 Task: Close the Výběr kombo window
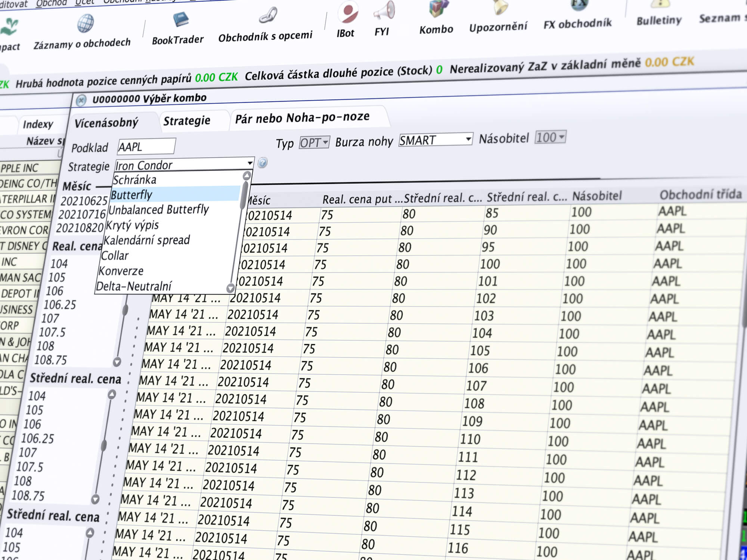coord(81,100)
